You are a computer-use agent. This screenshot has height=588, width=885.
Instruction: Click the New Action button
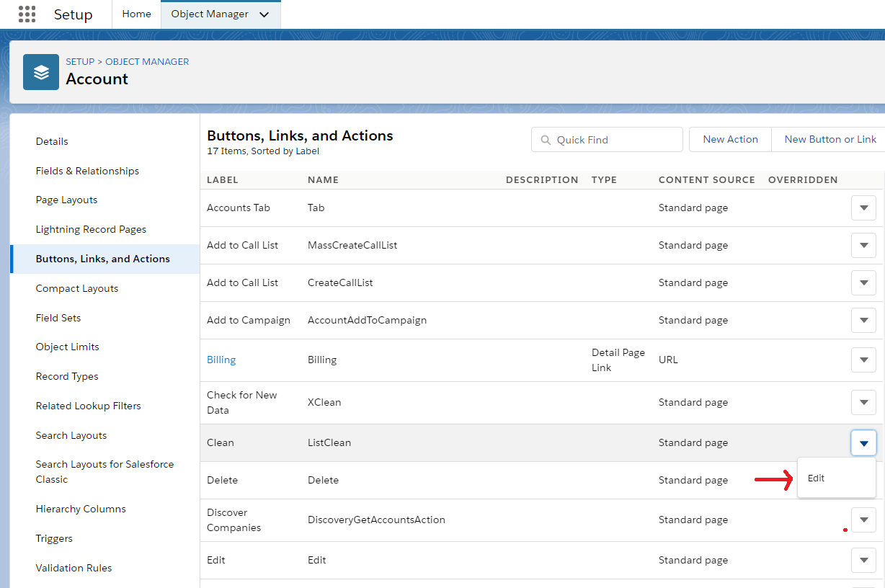tap(730, 139)
